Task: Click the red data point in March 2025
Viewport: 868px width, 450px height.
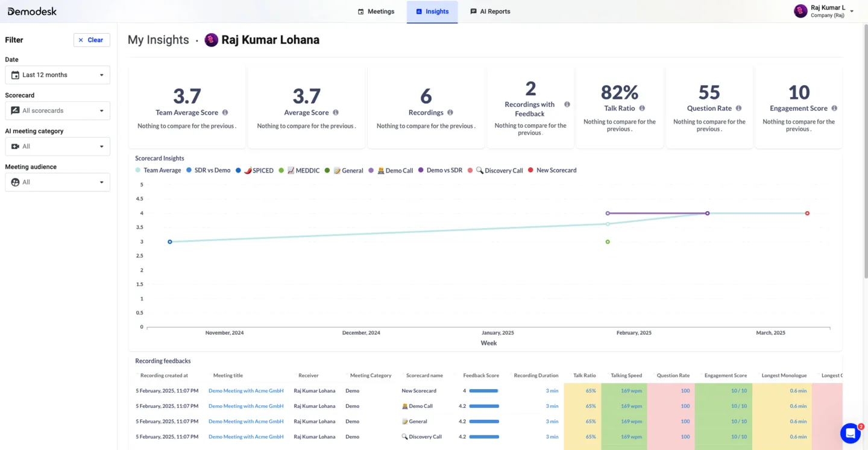Action: [x=807, y=213]
